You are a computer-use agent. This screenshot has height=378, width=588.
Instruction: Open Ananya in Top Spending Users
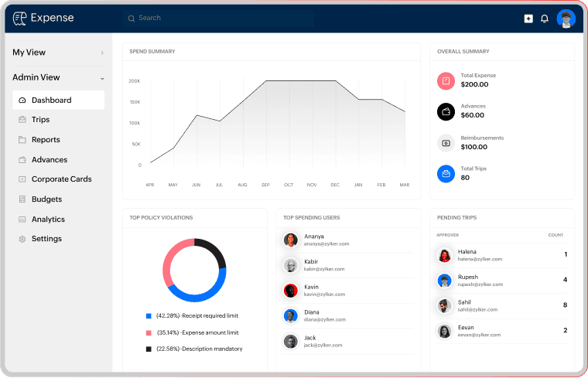(315, 240)
